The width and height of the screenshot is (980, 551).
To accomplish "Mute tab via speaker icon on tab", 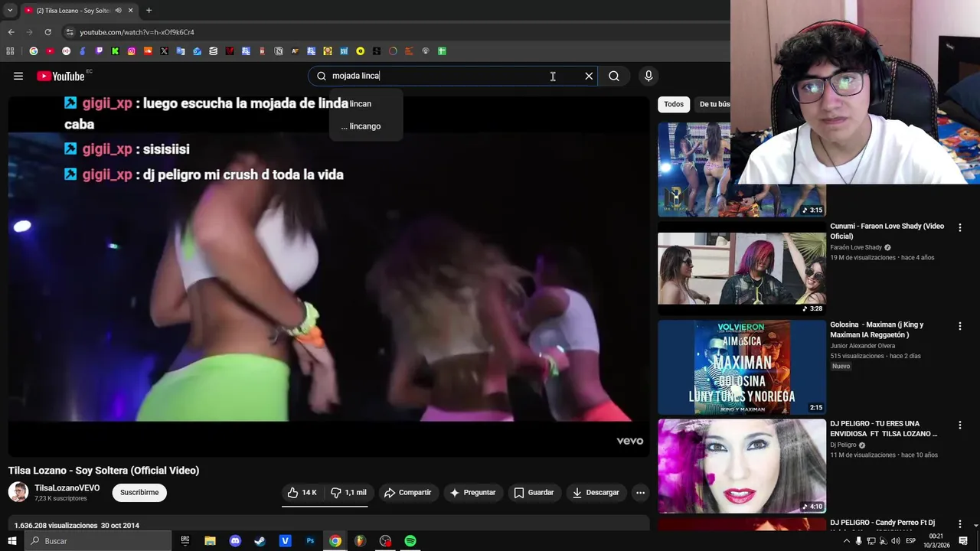I will (x=118, y=11).
